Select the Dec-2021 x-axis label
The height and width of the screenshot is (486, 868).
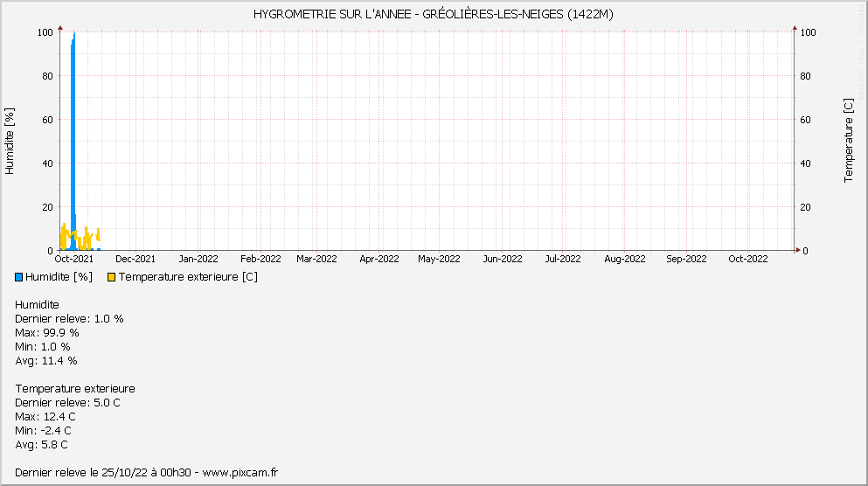(x=135, y=259)
